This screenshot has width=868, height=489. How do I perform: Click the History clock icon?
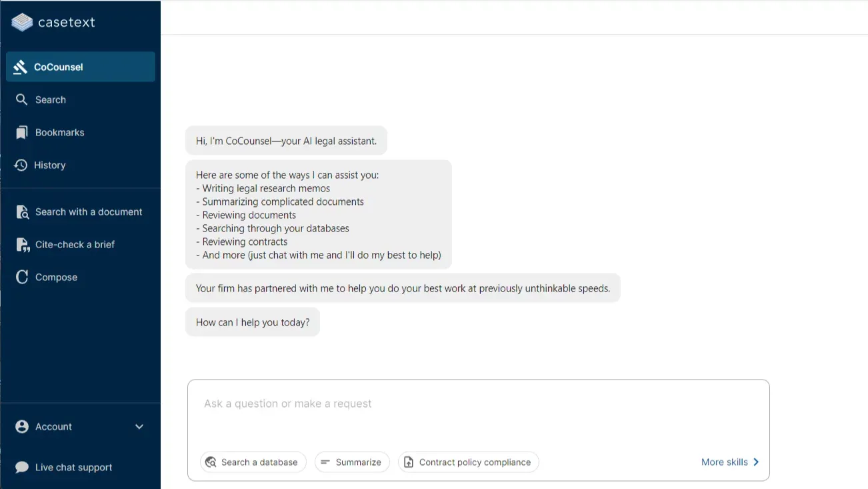click(21, 165)
